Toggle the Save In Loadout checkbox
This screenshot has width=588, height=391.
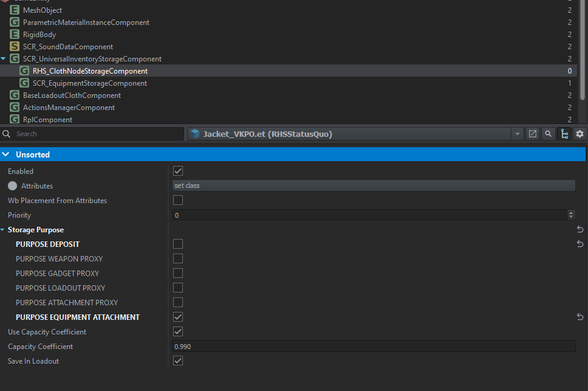178,361
